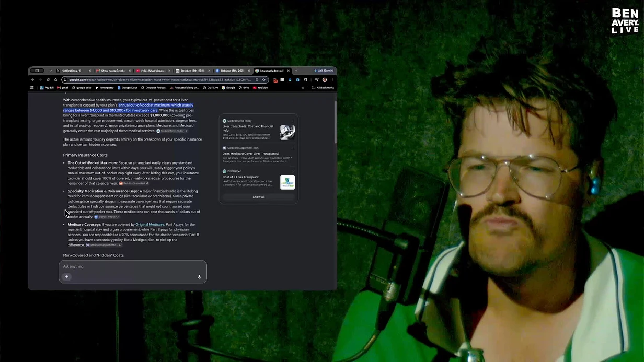Open the home page icon in toolbar
Screen dimensions: 644x362
[56, 80]
